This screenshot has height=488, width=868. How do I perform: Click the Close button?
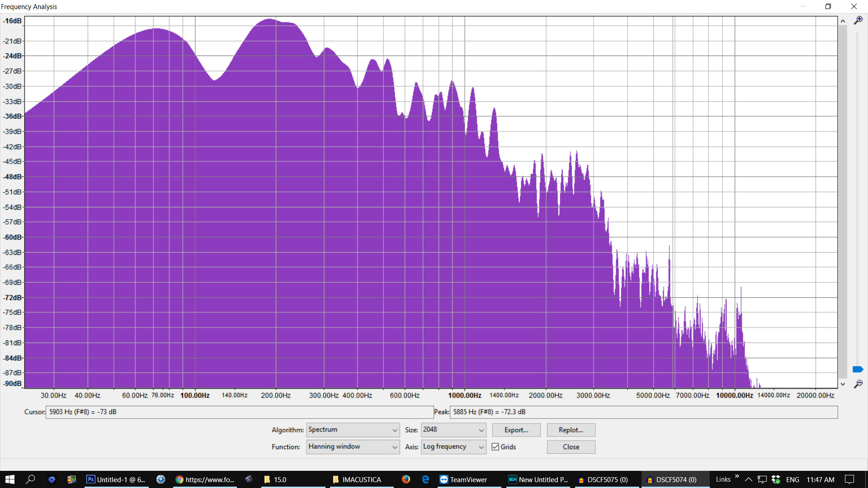(x=571, y=447)
